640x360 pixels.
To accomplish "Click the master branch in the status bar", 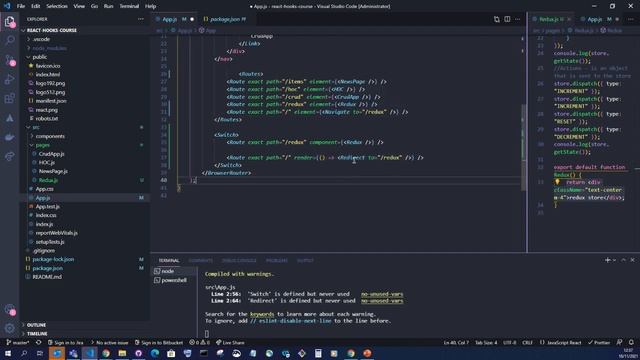I will (x=18, y=342).
